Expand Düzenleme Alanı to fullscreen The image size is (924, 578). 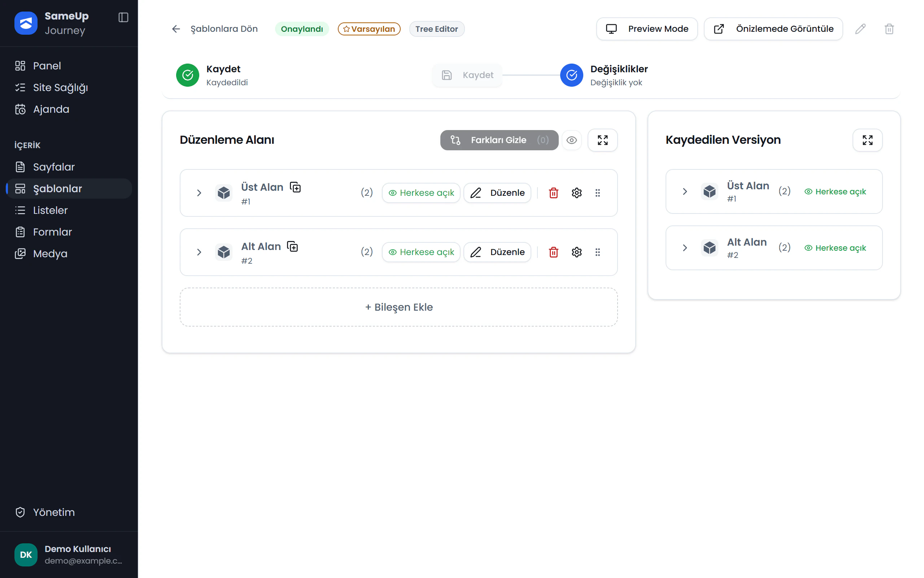click(x=602, y=140)
